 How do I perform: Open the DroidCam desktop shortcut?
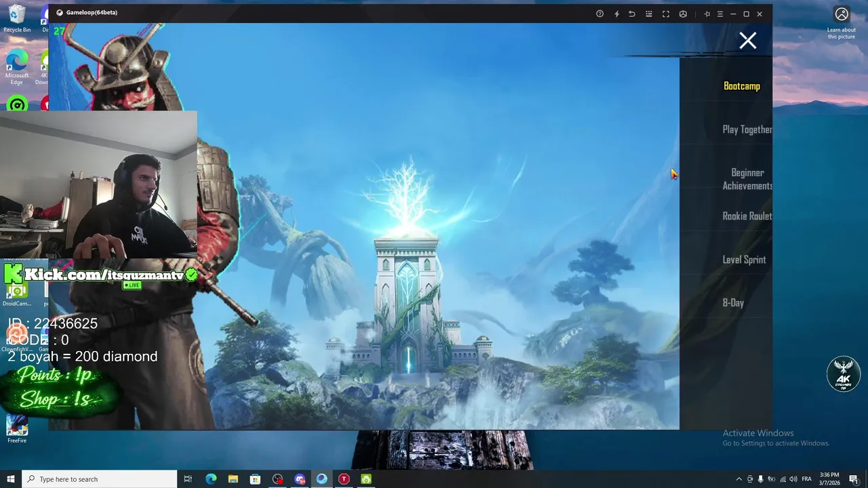(17, 296)
